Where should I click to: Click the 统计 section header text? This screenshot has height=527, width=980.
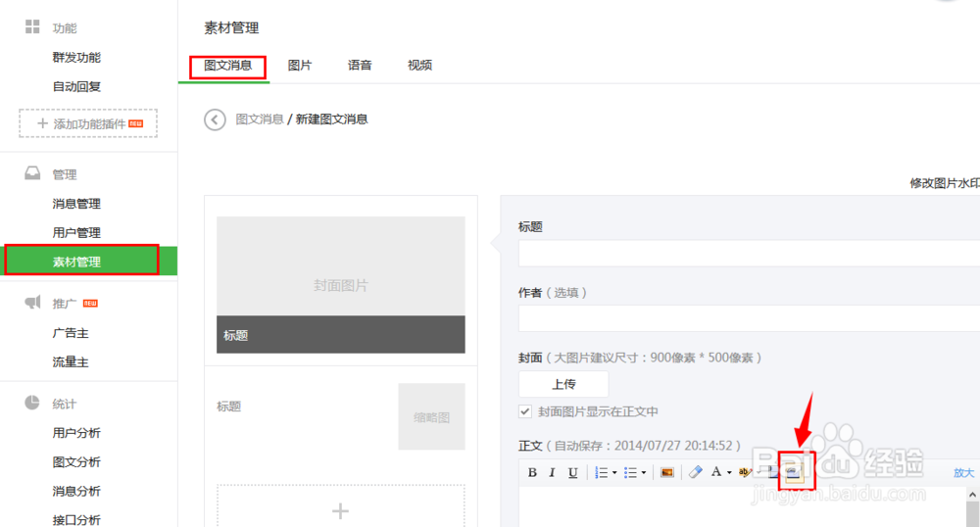65,404
